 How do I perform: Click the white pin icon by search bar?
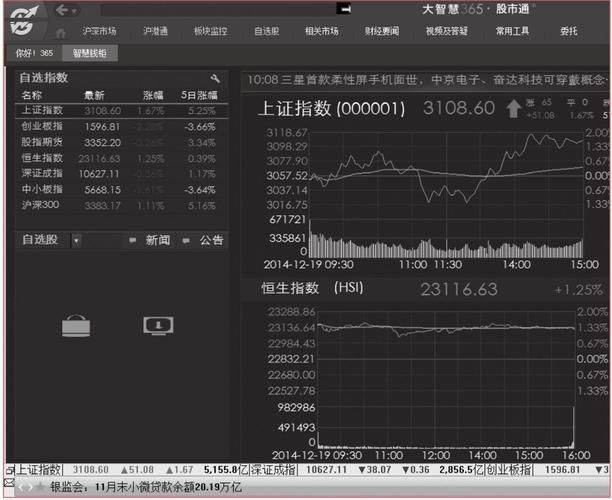pos(345,9)
